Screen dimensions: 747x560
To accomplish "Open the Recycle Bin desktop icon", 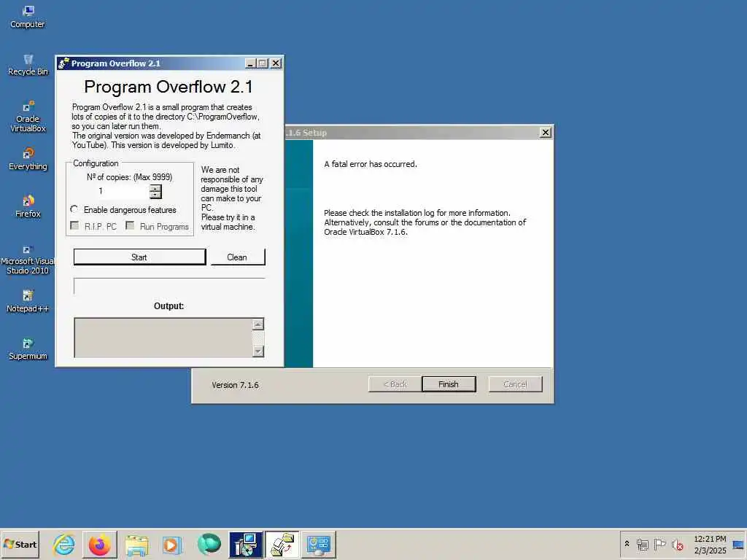I will (x=28, y=65).
